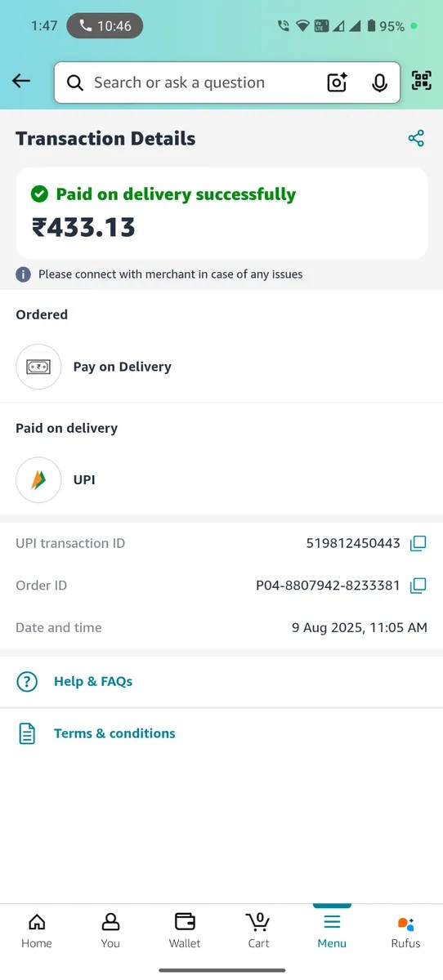Select the Menu tab
The width and height of the screenshot is (443, 980).
(332, 931)
